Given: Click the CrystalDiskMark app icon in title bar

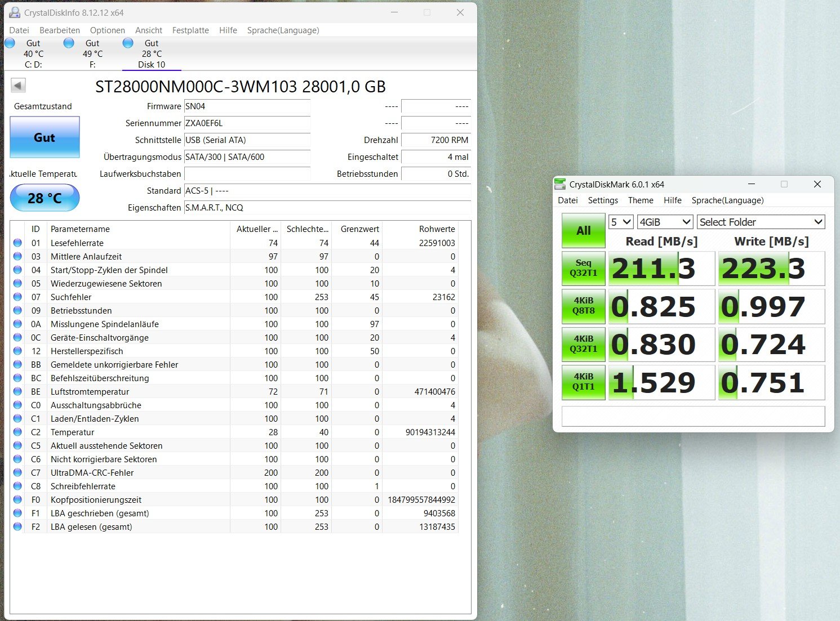Looking at the screenshot, I should coord(560,184).
